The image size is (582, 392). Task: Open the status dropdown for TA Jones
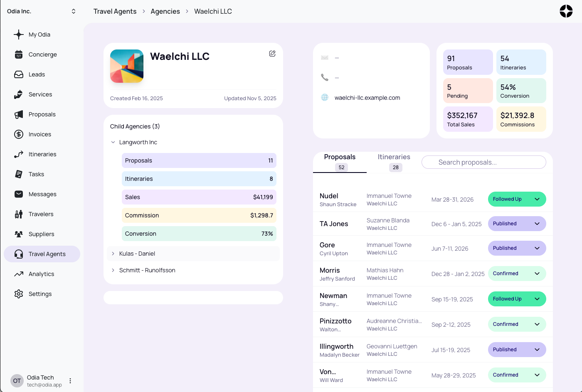click(x=536, y=224)
